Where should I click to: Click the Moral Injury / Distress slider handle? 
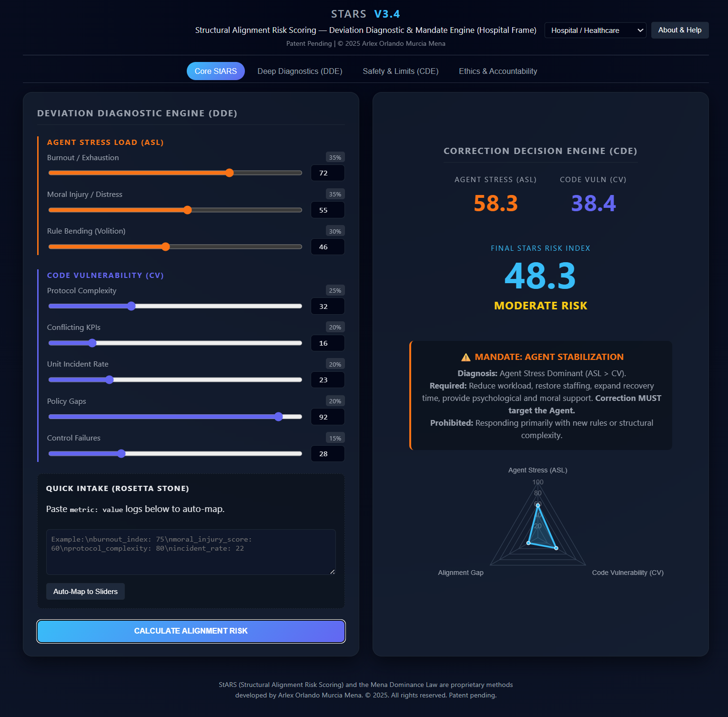pos(187,210)
